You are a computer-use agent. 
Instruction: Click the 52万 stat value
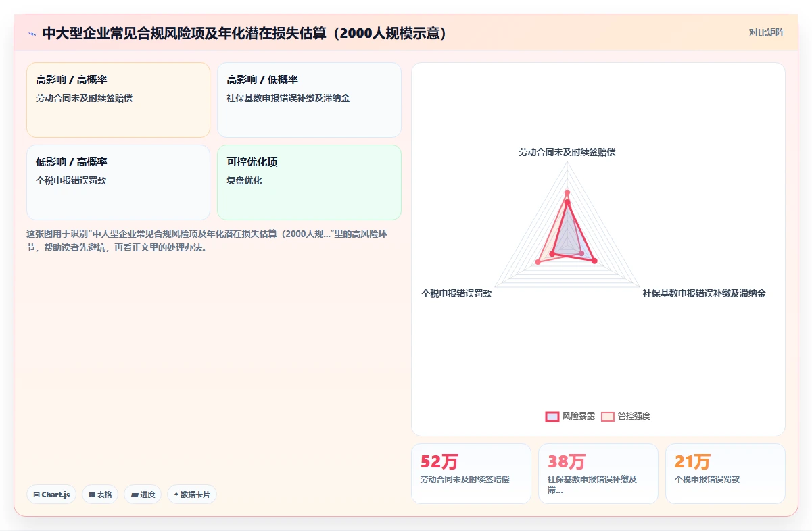point(439,462)
